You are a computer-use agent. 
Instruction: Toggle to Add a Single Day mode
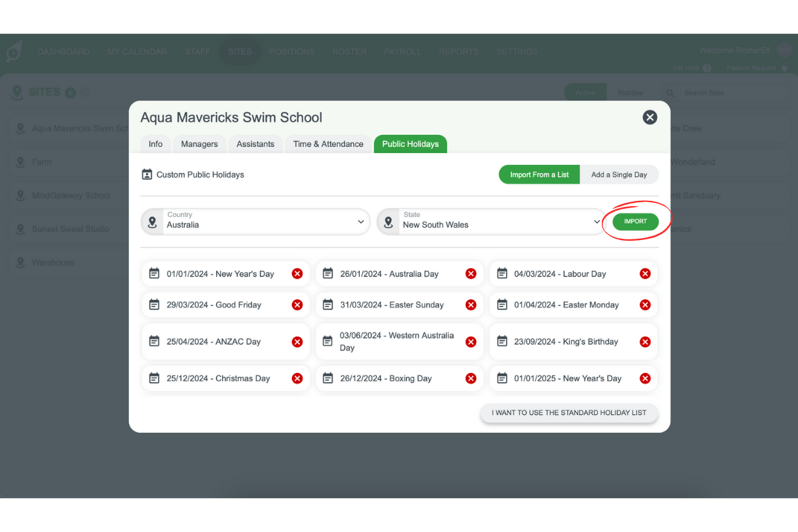[619, 174]
